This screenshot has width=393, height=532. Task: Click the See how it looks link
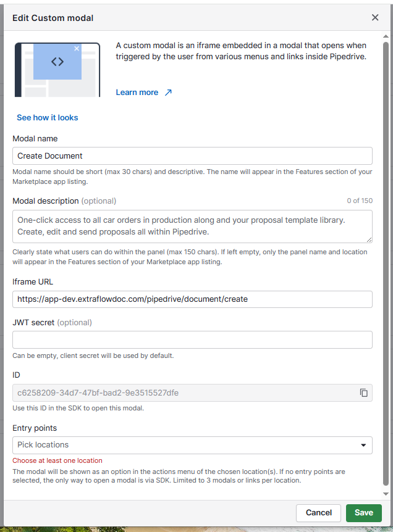pyautogui.click(x=48, y=117)
